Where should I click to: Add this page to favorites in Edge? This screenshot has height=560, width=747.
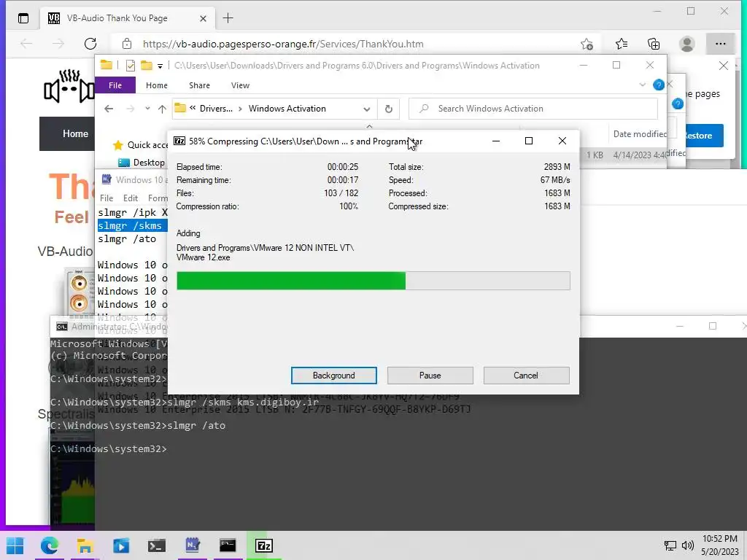pyautogui.click(x=587, y=44)
